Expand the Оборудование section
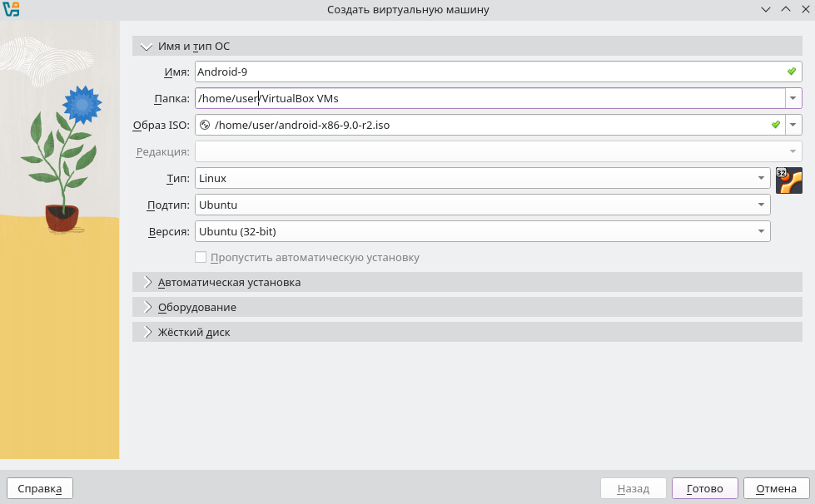The height and width of the screenshot is (504, 815). coord(148,307)
